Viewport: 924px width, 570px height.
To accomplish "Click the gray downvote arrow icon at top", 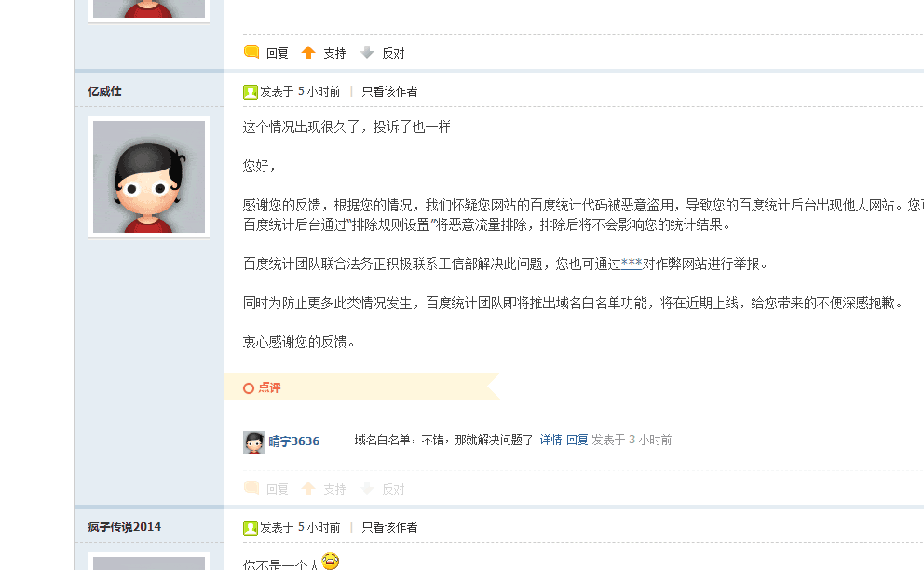I will click(367, 52).
